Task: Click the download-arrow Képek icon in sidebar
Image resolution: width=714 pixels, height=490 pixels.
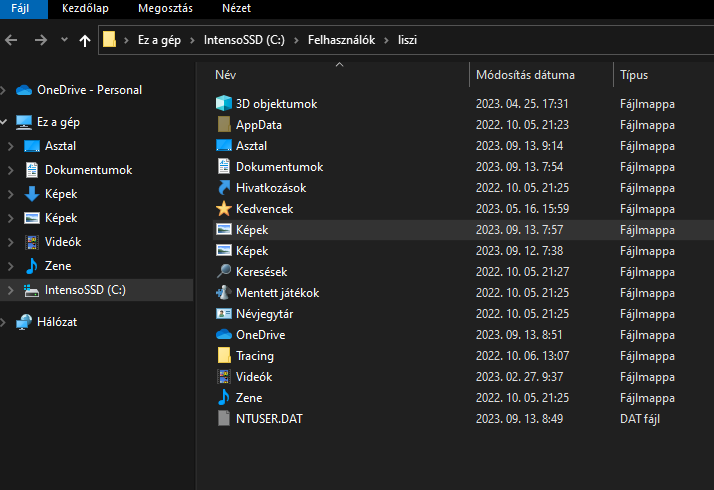Action: 32,194
